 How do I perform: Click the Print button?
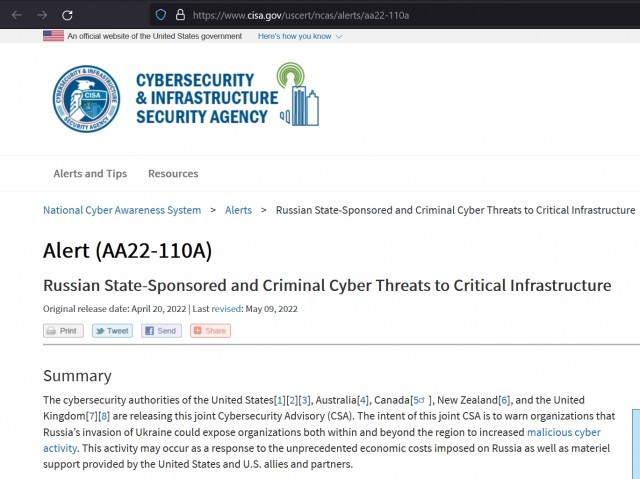(63, 330)
